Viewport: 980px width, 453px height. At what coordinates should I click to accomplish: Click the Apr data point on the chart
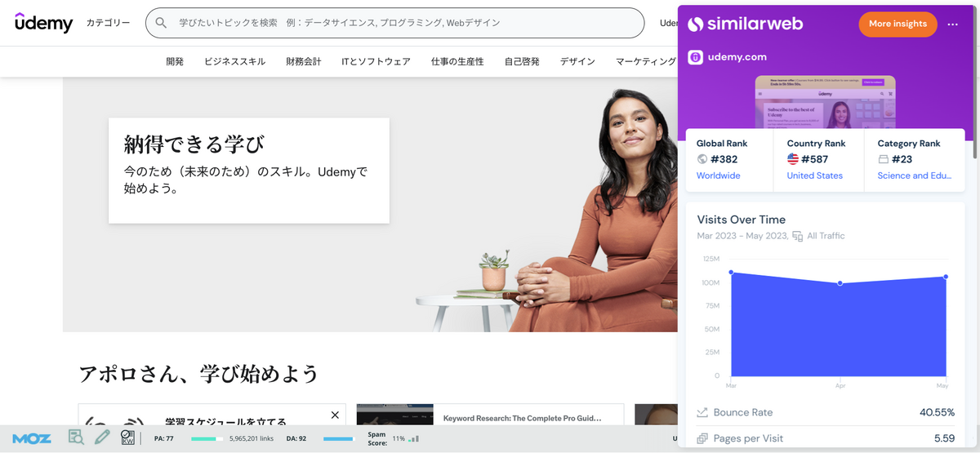(x=840, y=283)
